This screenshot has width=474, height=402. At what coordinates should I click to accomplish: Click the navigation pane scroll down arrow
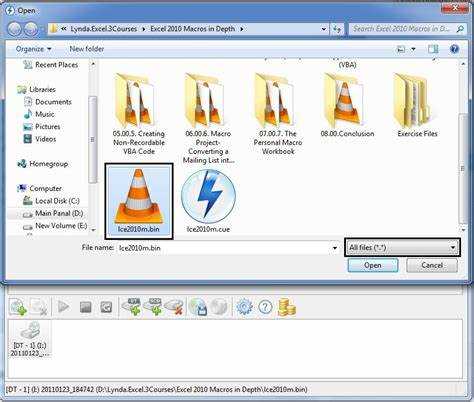[93, 230]
